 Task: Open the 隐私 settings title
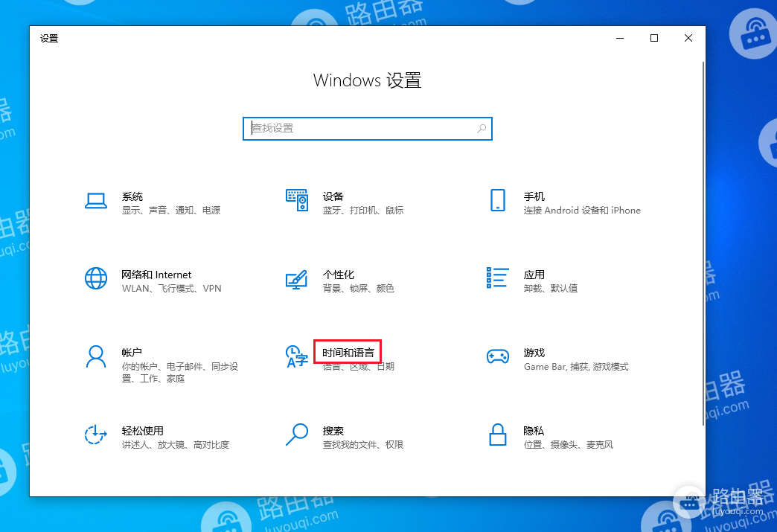534,431
